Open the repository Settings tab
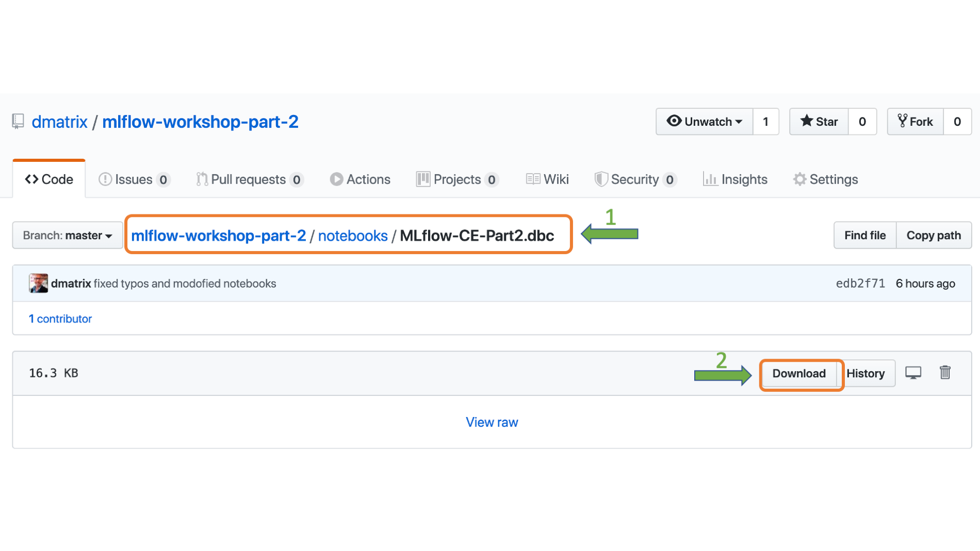Image resolution: width=980 pixels, height=551 pixels. [x=825, y=179]
